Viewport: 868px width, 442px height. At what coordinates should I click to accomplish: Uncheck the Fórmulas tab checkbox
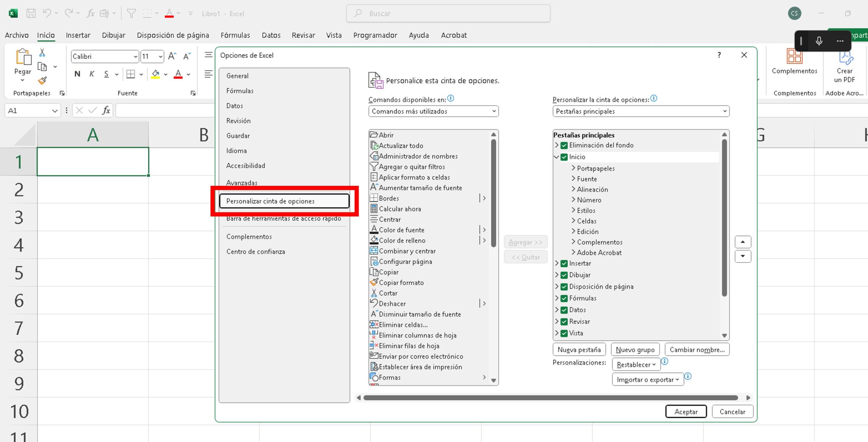tap(564, 298)
